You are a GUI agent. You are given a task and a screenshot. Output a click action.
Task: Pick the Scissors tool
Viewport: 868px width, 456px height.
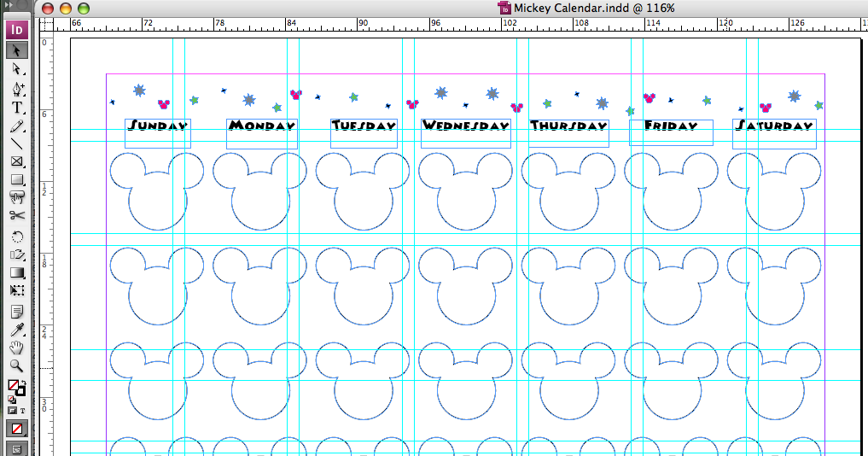[x=16, y=215]
